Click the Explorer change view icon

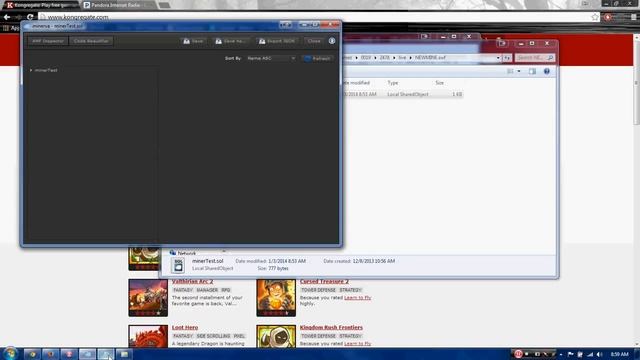(x=510, y=71)
